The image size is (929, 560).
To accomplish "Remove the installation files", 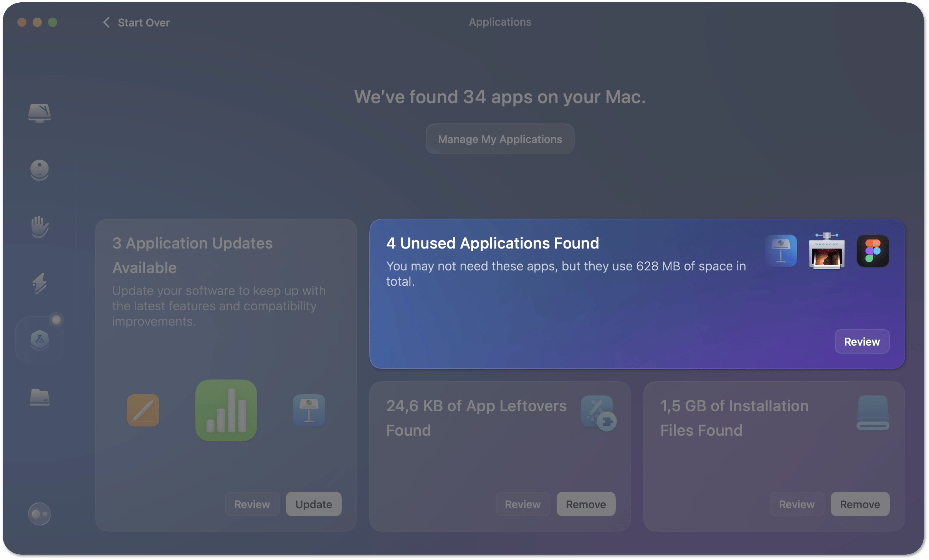I will click(x=860, y=504).
